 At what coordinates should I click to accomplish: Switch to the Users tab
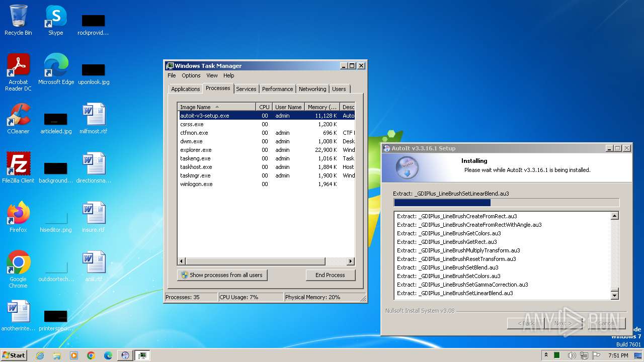tap(339, 89)
